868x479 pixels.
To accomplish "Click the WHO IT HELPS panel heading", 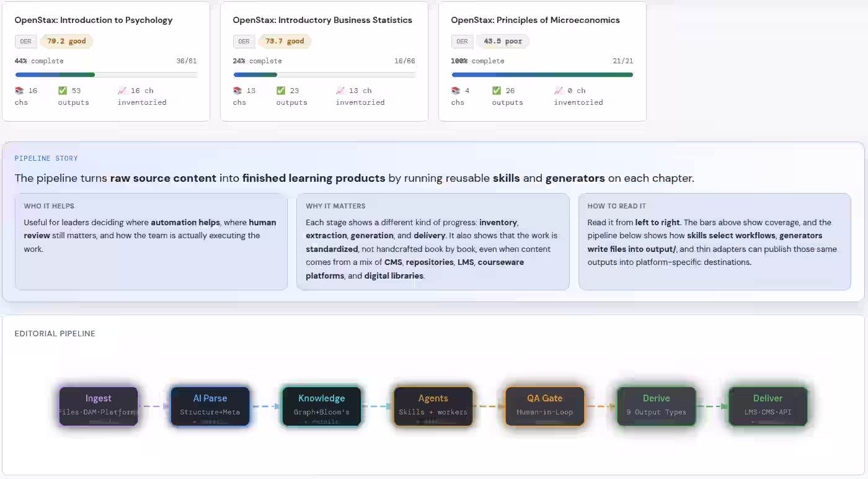I will (x=49, y=206).
